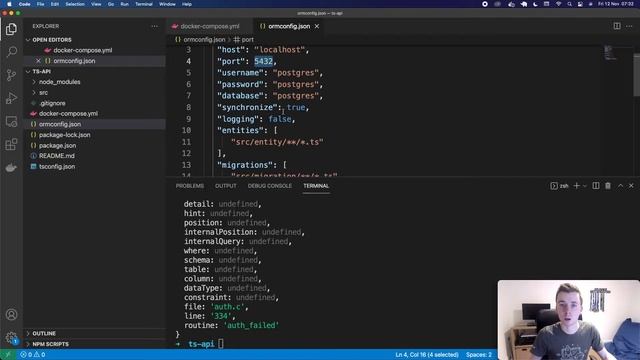This screenshot has width=640, height=360.
Task: Click the editor minimap
Action: coord(610,53)
